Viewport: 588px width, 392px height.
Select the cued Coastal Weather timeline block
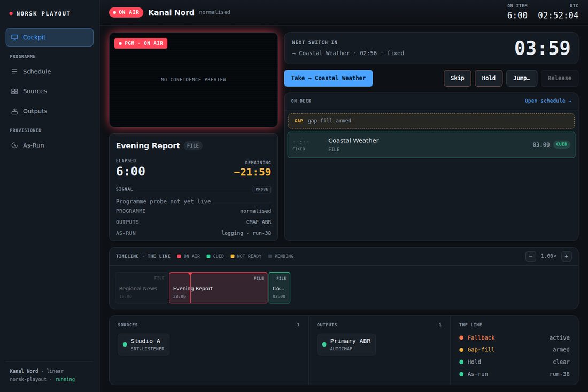280,288
